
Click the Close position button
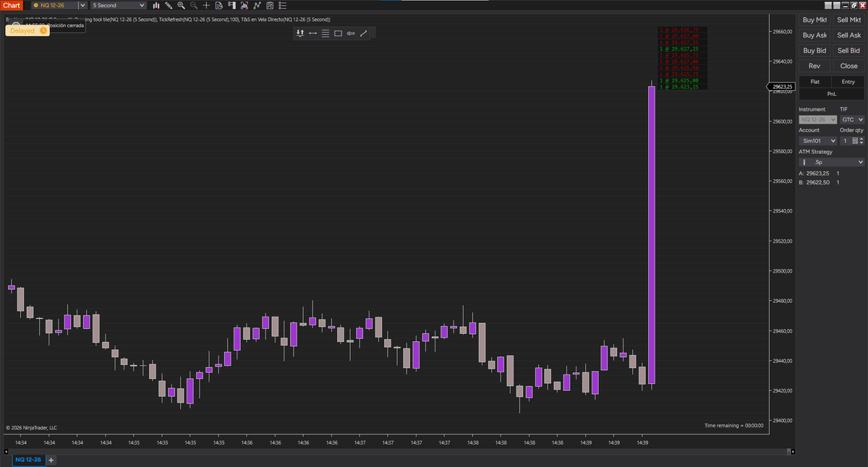pos(849,66)
